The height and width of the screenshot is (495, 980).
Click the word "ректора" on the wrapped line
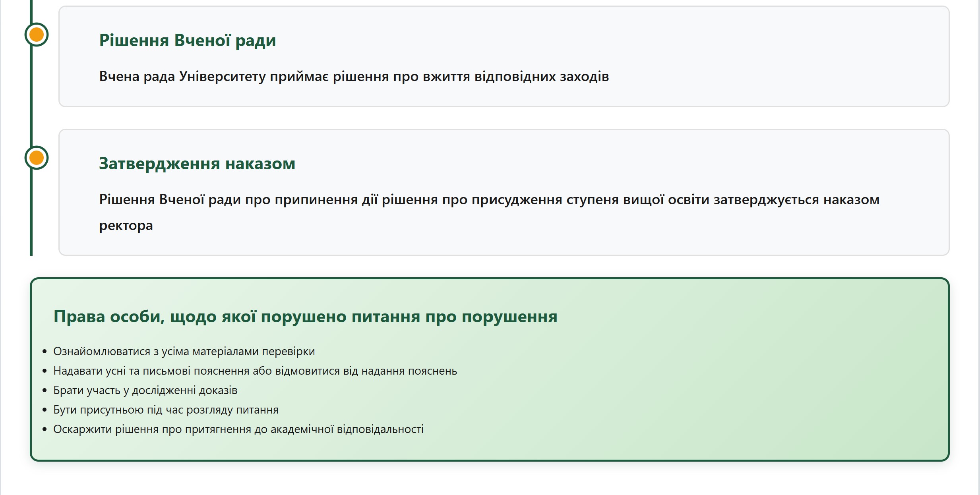point(126,226)
